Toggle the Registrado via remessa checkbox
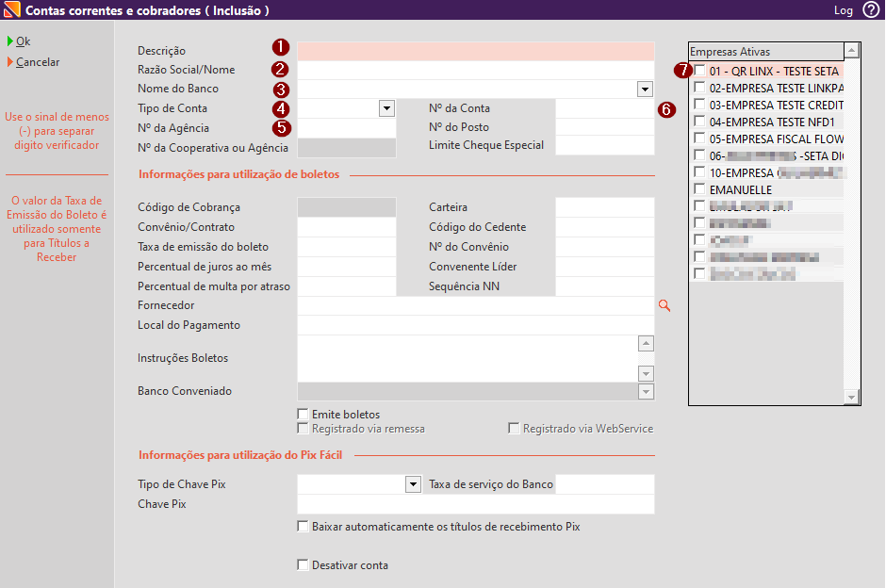 [x=303, y=429]
